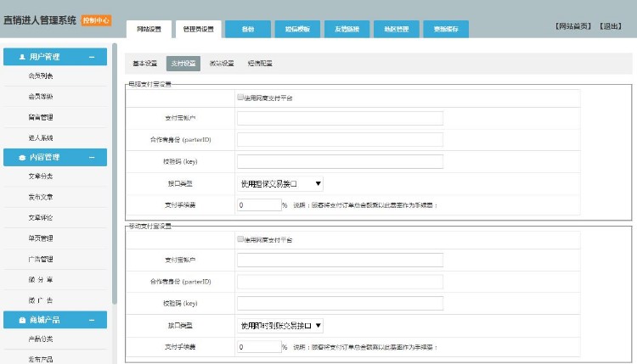Image resolution: width=637 pixels, height=364 pixels.
Task: Open 接口类型 dropdown showing 使用即时到账交易接口
Action: 280,326
